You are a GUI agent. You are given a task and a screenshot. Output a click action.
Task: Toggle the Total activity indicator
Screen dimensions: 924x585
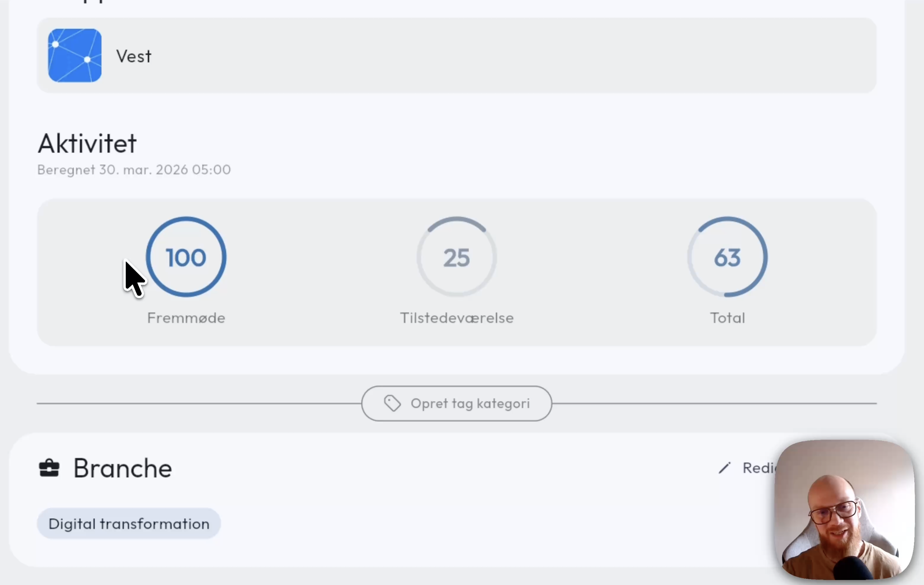point(726,257)
